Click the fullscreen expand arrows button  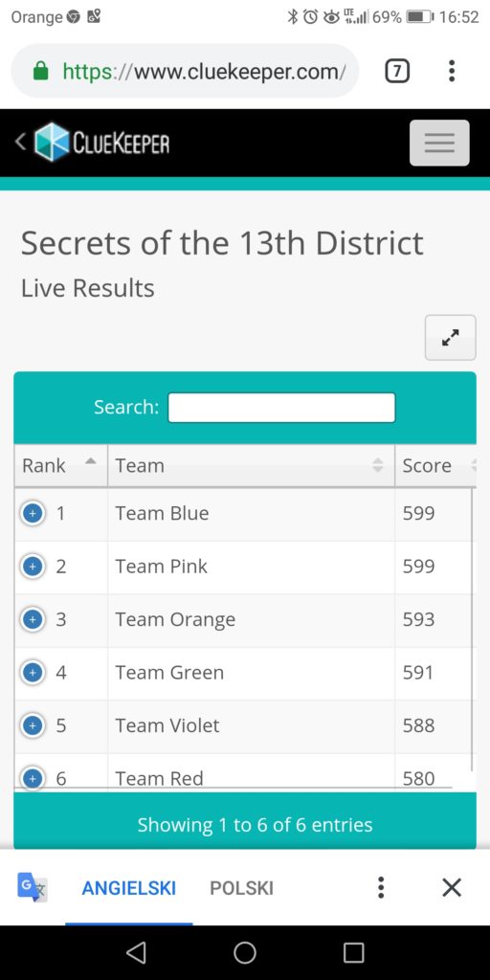tap(450, 338)
